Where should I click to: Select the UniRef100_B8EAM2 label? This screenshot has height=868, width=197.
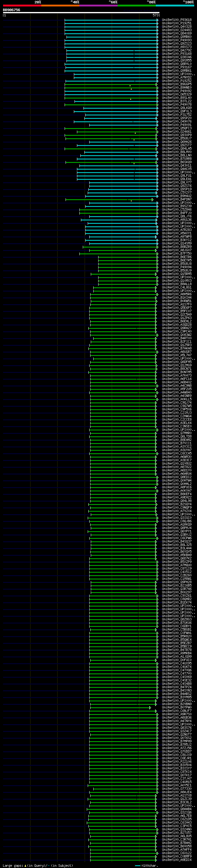176,440
